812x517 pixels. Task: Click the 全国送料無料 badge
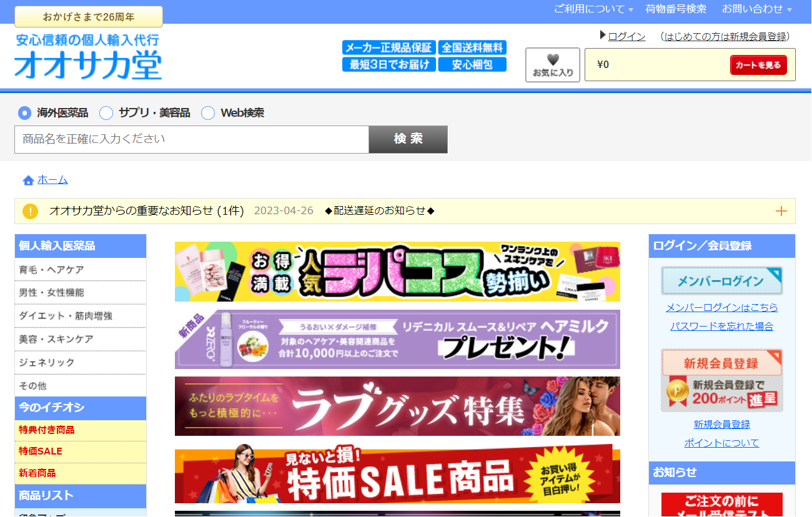(x=472, y=48)
